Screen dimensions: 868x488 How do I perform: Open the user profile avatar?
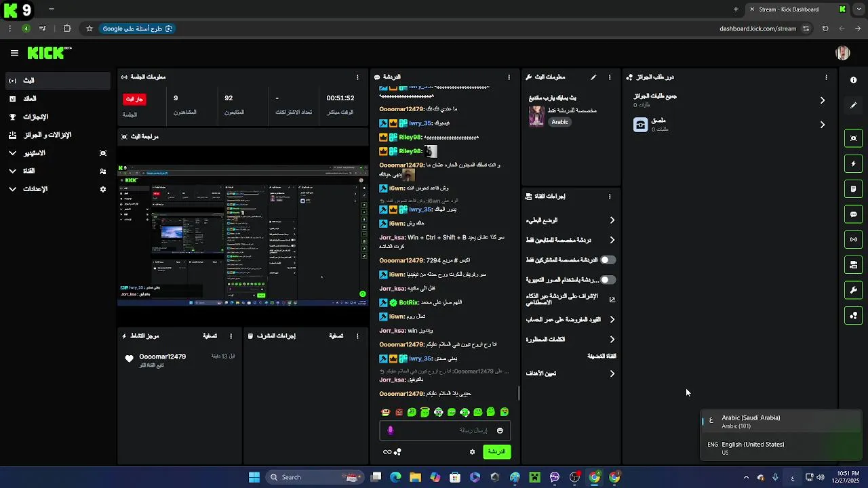coord(843,53)
